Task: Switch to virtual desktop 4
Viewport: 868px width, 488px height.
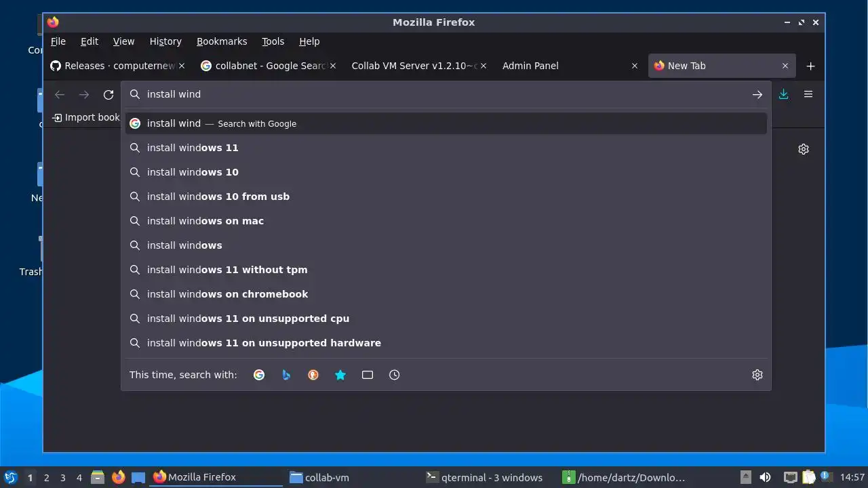Action: click(79, 478)
